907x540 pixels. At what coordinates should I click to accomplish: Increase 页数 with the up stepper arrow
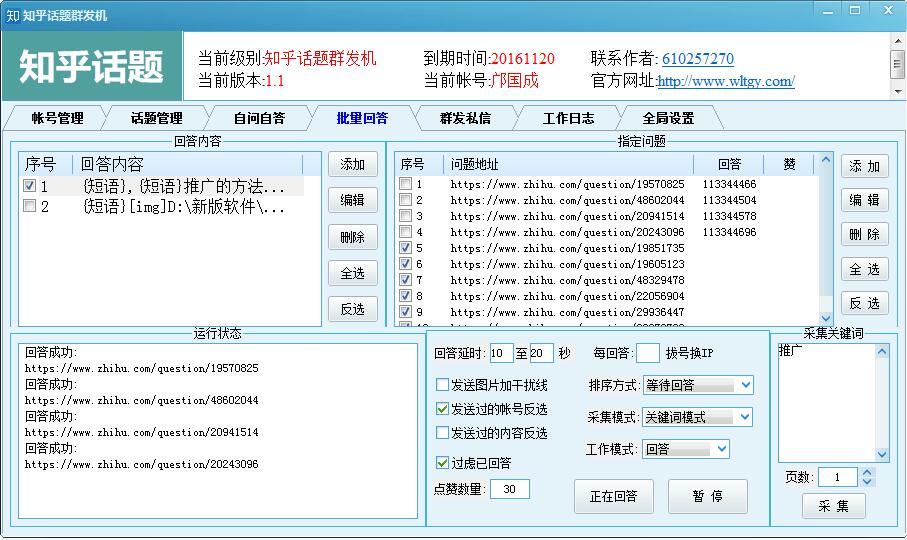[x=867, y=472]
